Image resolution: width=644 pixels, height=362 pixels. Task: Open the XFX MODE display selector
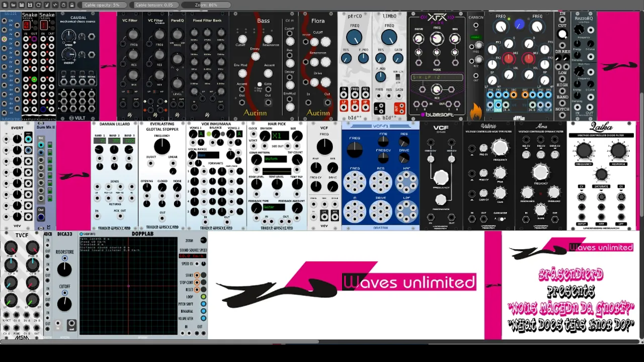pyautogui.click(x=437, y=77)
